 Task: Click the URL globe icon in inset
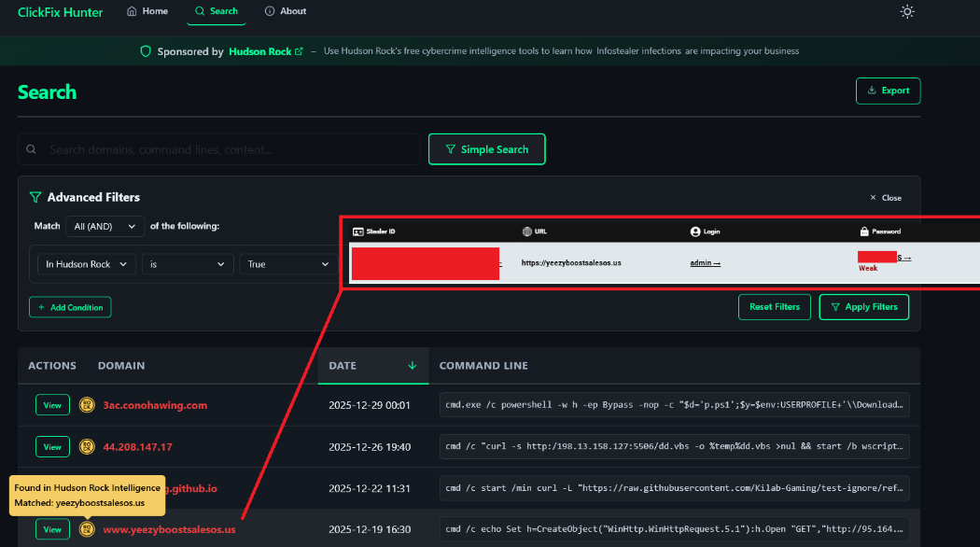point(527,231)
